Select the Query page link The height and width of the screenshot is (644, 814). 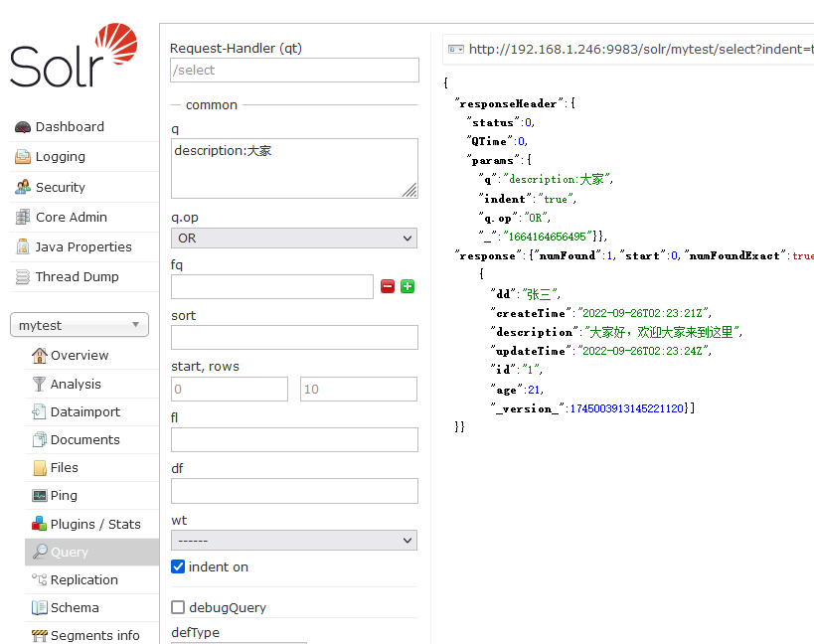70,553
